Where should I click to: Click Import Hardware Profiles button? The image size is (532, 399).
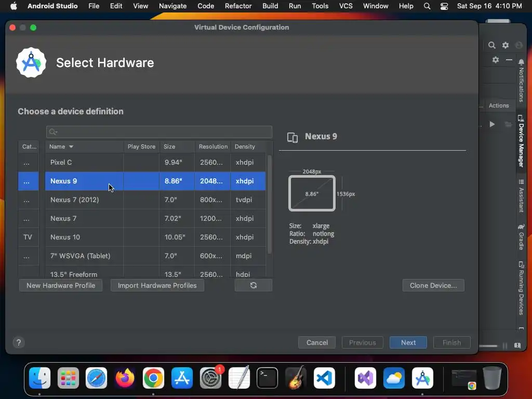[x=157, y=285]
